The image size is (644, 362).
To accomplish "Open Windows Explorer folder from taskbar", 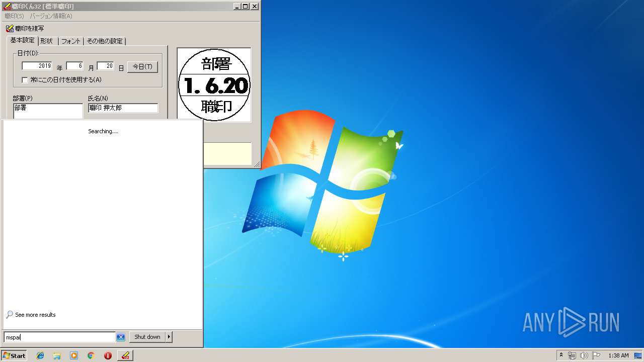I will 57,355.
